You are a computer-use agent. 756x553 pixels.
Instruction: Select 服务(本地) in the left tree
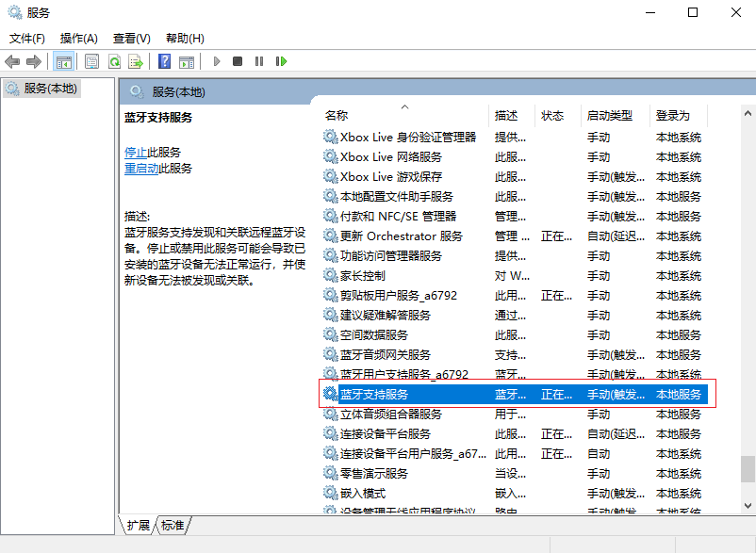pos(51,88)
